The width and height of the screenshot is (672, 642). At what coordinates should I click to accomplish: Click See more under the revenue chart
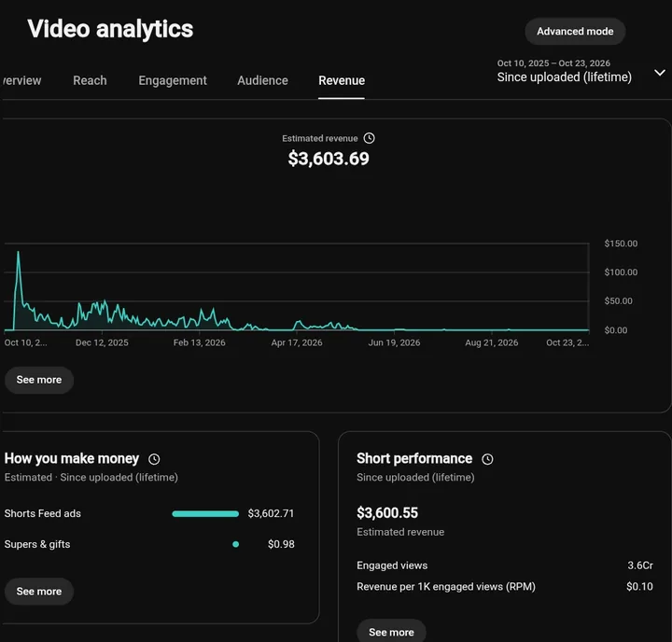click(x=39, y=380)
